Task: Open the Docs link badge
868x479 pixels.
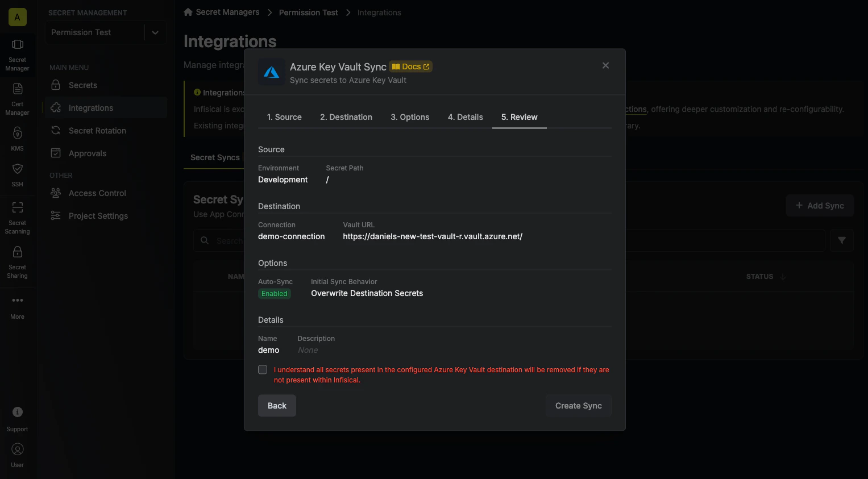Action: point(410,66)
